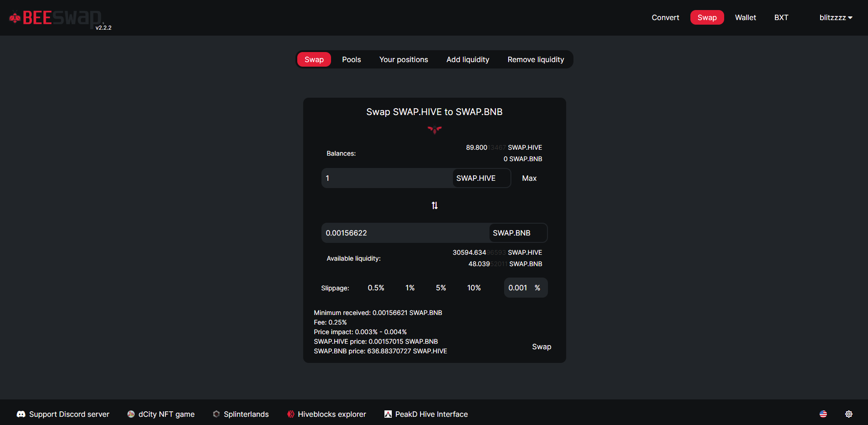Open the blitzzzz account dropdown
This screenshot has width=868, height=425.
click(836, 17)
